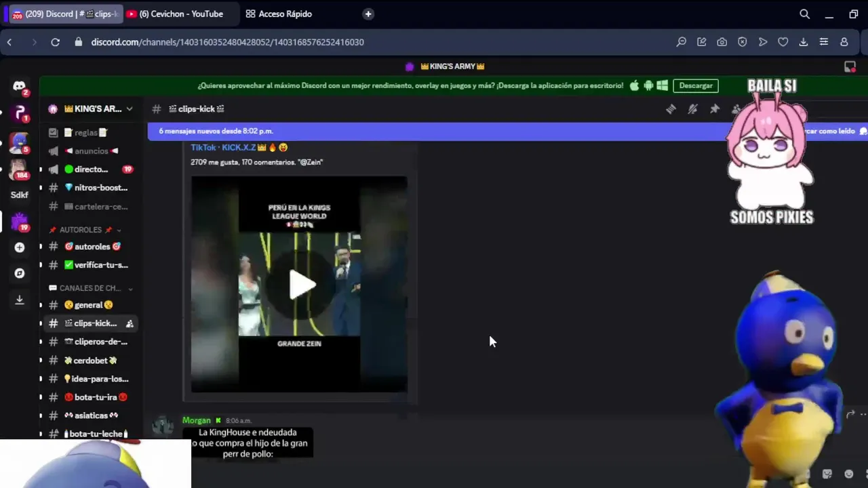868x488 pixels.
Task: Click the forward reply arrow on Morgan's message
Action: (850, 414)
